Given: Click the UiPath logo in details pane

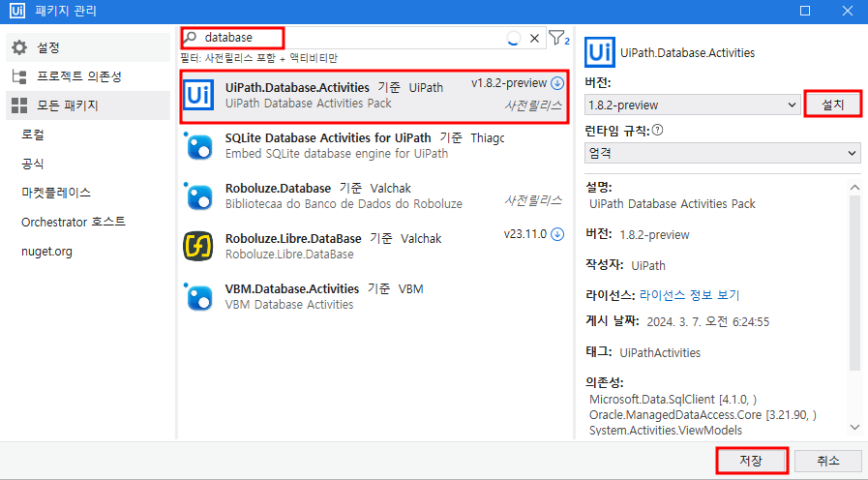Looking at the screenshot, I should 600,52.
